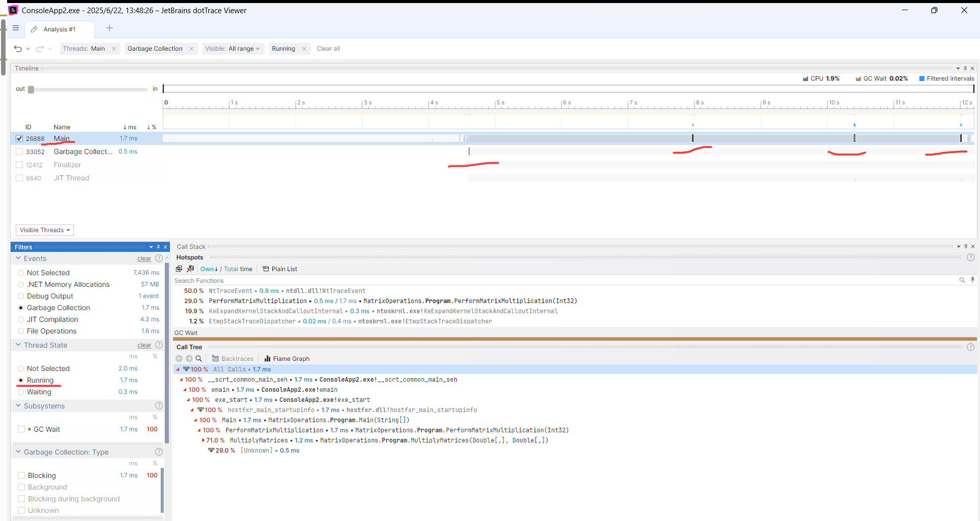Navigate forward in Call Tree

pos(189,358)
